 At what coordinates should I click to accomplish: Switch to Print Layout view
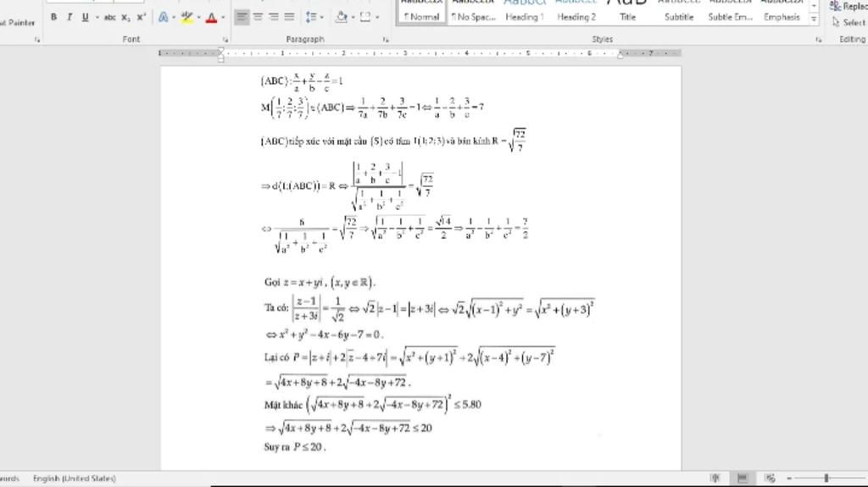coord(743,479)
